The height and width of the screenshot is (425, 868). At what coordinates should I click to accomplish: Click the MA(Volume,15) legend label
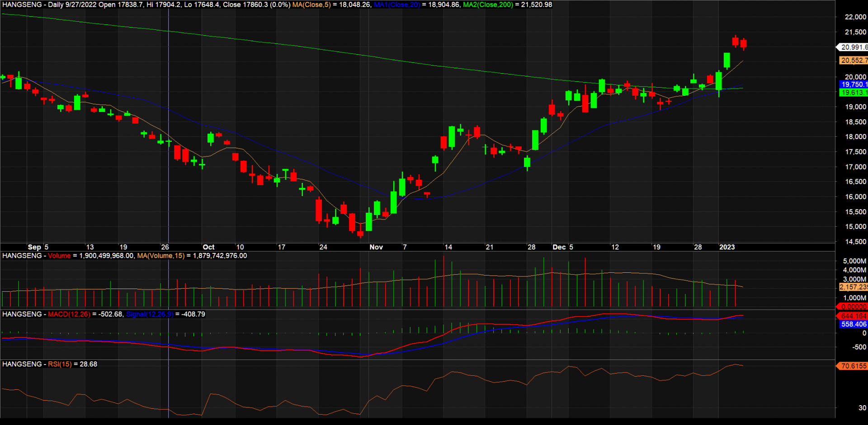click(160, 256)
